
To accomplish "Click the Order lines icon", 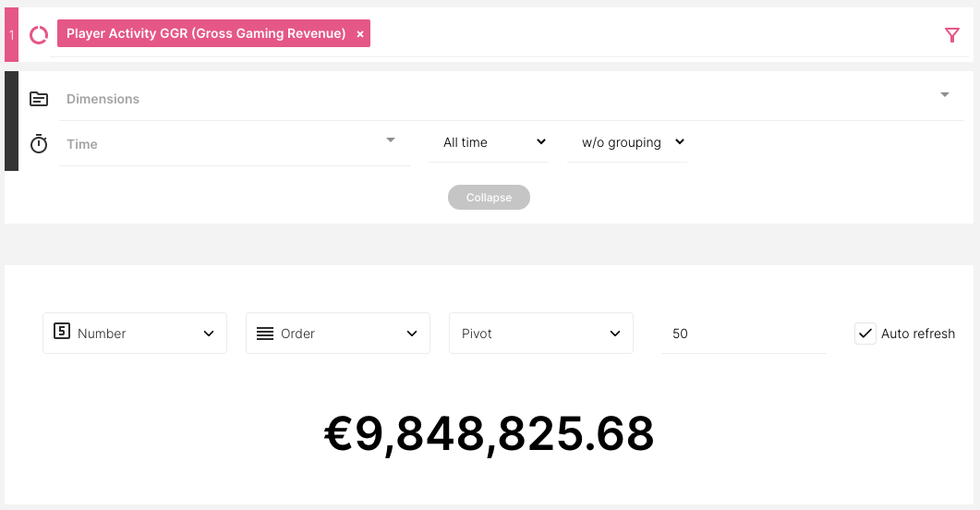I will [x=265, y=334].
